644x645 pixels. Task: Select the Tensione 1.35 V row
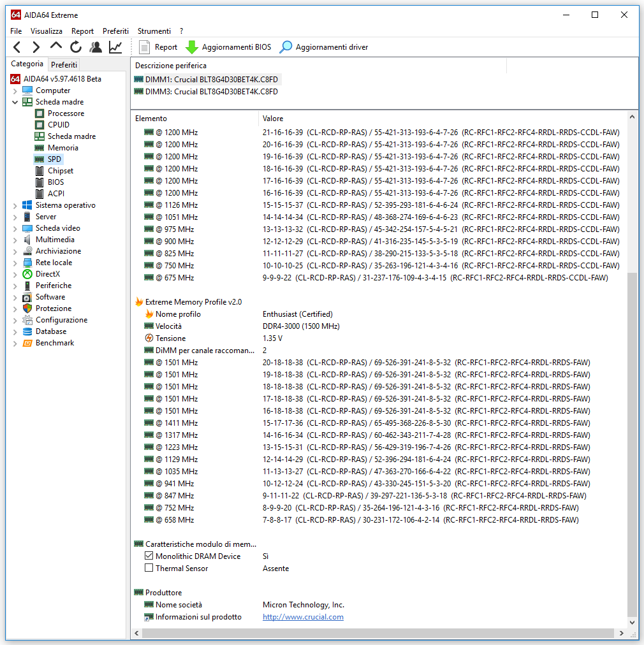(x=213, y=338)
